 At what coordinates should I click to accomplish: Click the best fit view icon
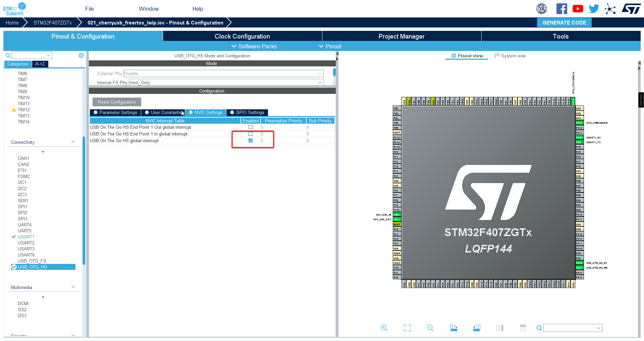tap(407, 328)
